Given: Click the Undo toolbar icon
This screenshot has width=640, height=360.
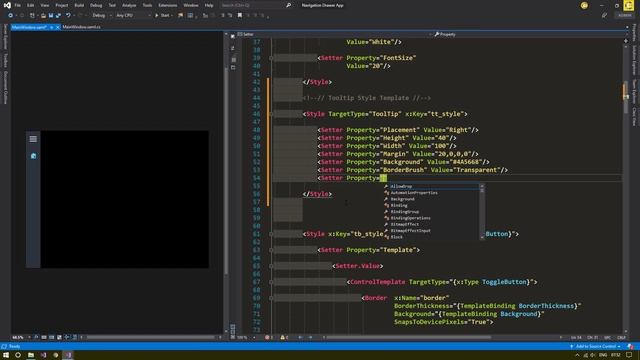Looking at the screenshot, I should click(x=68, y=16).
